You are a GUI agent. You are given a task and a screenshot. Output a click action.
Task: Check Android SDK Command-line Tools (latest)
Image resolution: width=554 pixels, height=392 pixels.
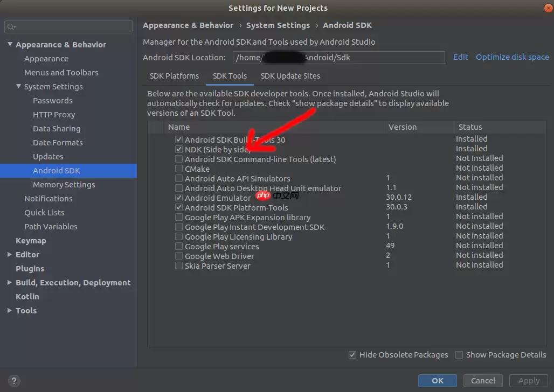coord(179,159)
